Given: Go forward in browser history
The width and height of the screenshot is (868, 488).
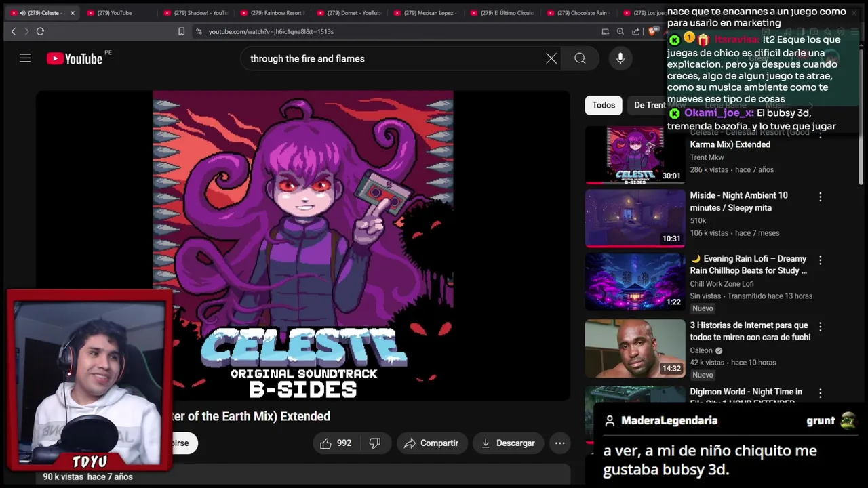Looking at the screenshot, I should pyautogui.click(x=26, y=31).
